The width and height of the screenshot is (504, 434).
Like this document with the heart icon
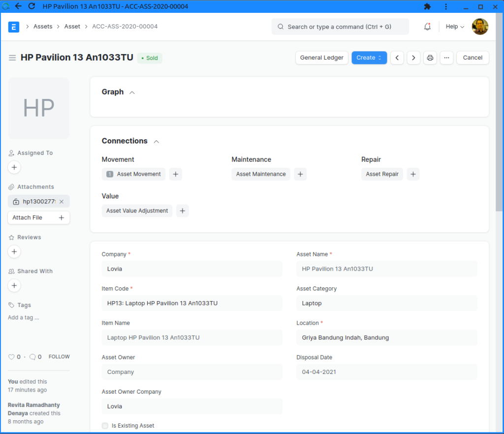(x=11, y=357)
